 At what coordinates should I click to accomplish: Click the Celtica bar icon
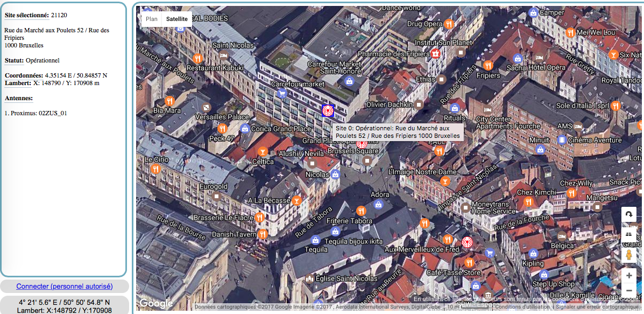[x=263, y=152]
